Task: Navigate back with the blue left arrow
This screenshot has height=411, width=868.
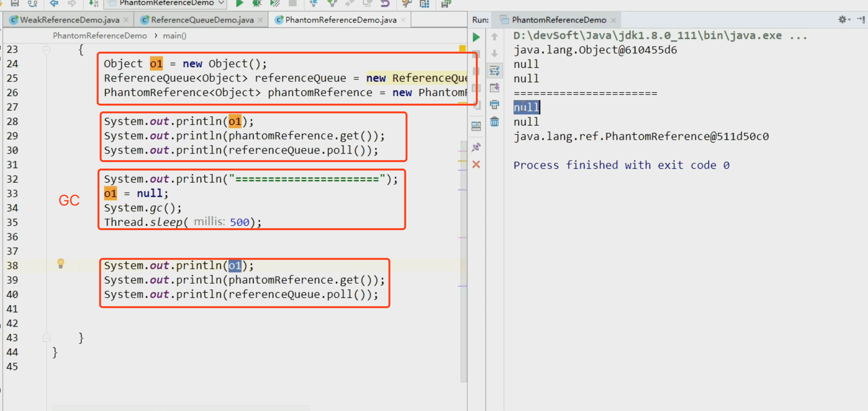Action: click(54, 3)
